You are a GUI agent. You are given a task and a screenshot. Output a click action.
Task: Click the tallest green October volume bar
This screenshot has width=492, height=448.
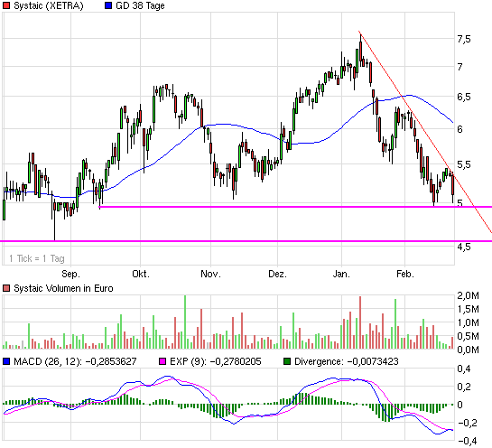click(185, 322)
